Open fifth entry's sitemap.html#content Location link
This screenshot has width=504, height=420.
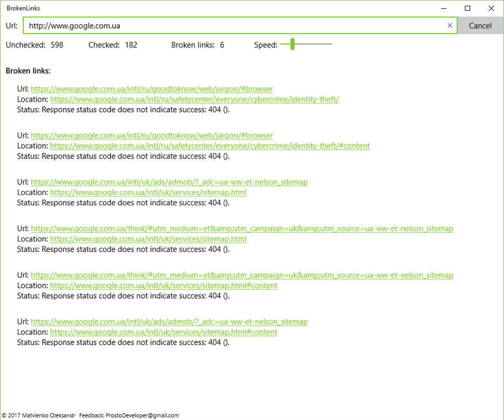coord(164,286)
